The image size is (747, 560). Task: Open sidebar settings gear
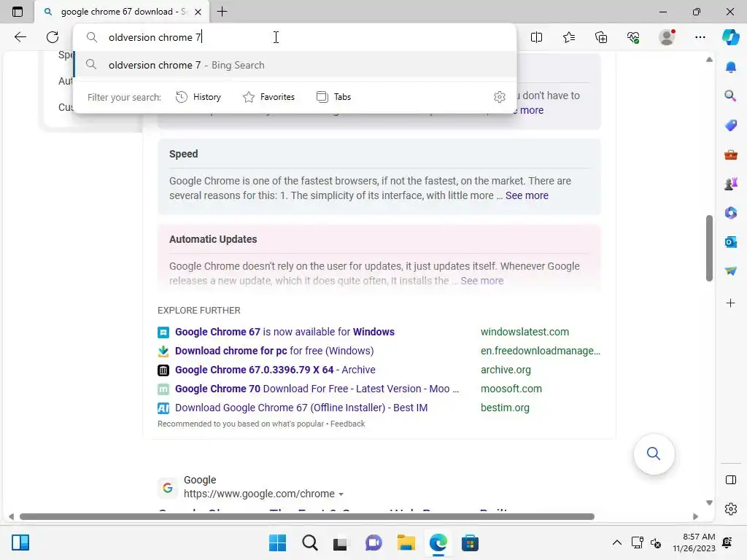pos(731,509)
